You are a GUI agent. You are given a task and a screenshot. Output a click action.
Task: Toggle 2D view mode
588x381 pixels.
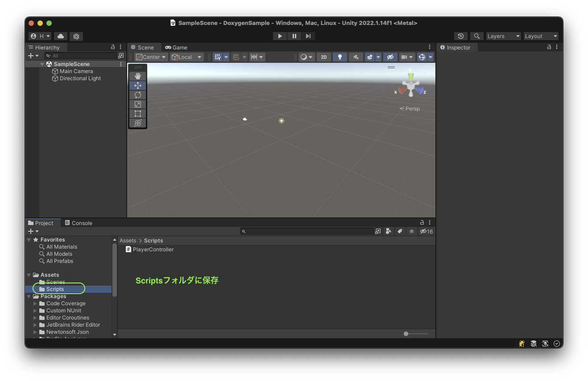point(323,57)
